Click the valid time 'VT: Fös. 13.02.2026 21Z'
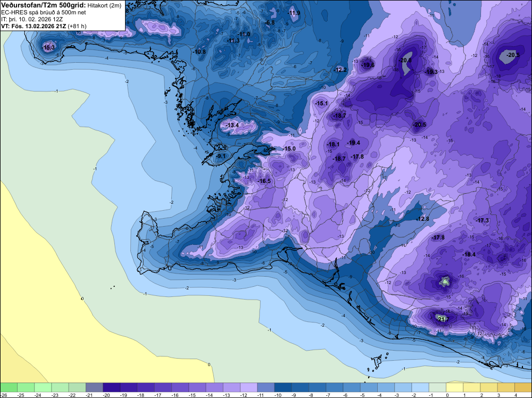Screen dimensions: 532x398 [x=34, y=26]
